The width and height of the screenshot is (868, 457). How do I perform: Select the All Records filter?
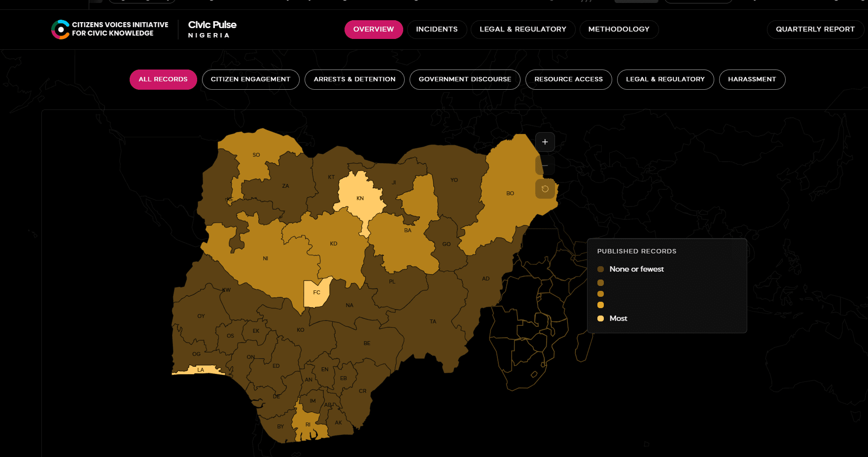click(163, 79)
